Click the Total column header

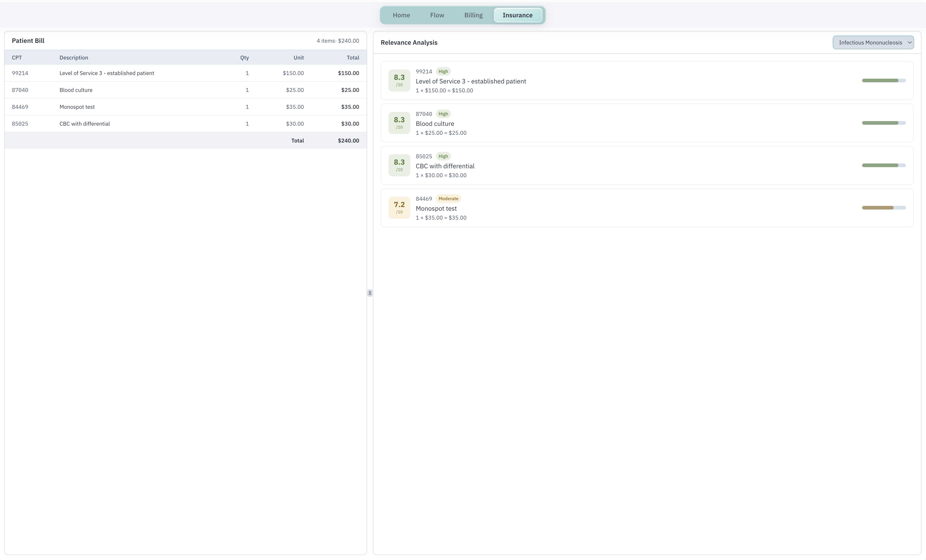click(x=352, y=57)
